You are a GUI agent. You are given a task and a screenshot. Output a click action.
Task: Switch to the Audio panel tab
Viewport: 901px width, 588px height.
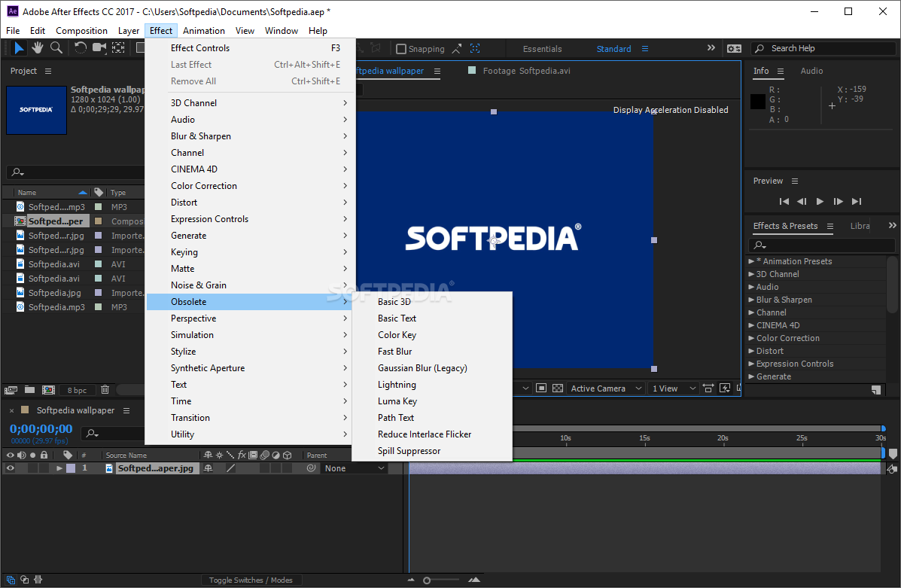811,71
